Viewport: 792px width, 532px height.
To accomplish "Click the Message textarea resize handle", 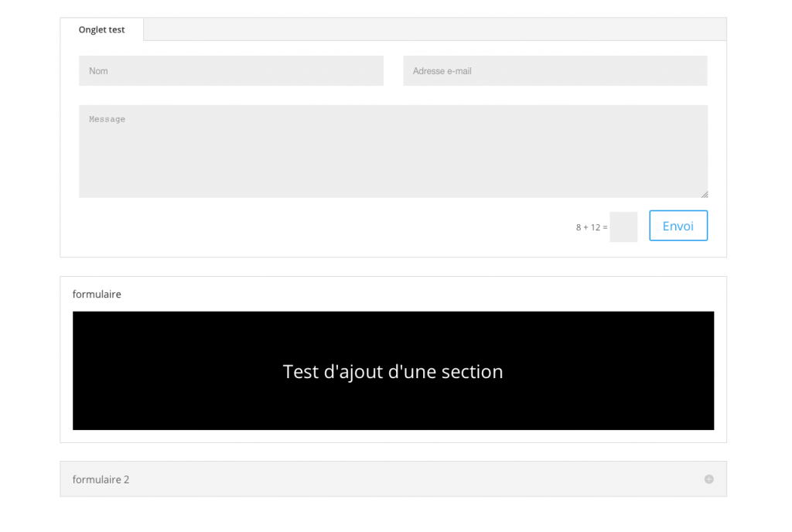I will pos(705,194).
